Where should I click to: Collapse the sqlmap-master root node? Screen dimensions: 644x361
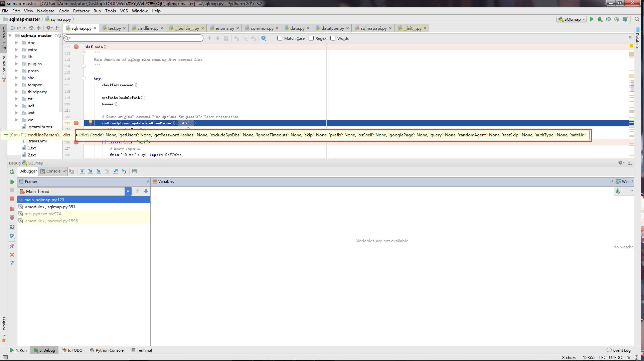pos(10,36)
